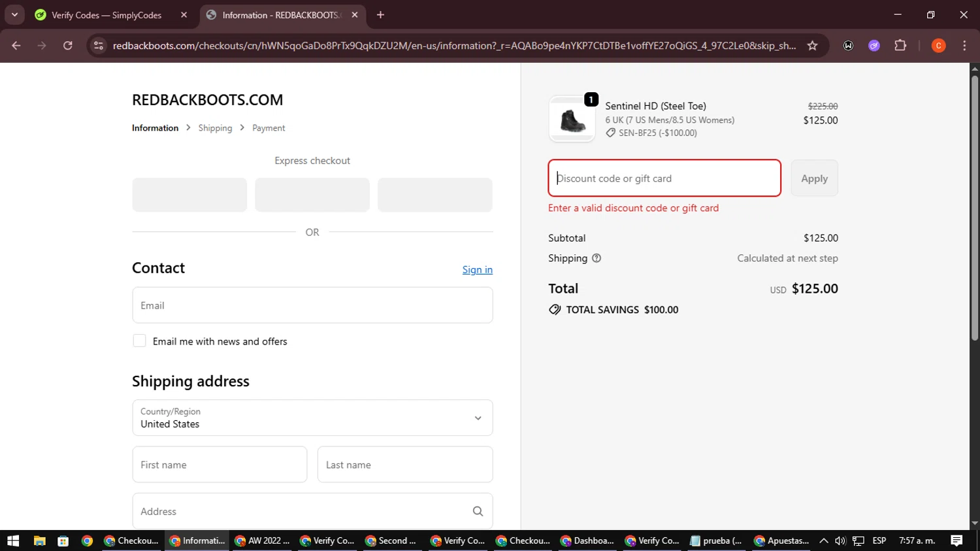Viewport: 980px width, 551px height.
Task: Click the first express checkout button
Action: coord(189,195)
